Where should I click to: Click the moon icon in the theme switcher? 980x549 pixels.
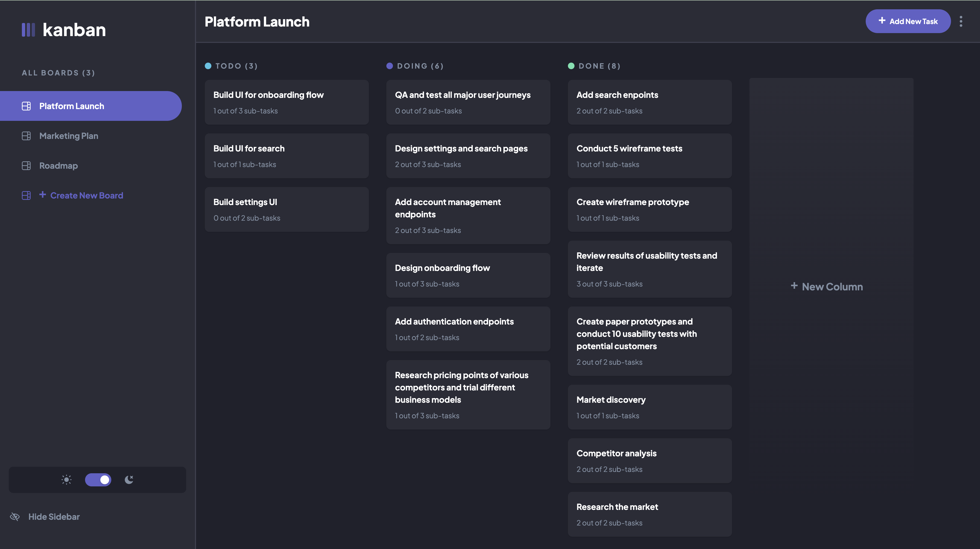(129, 479)
